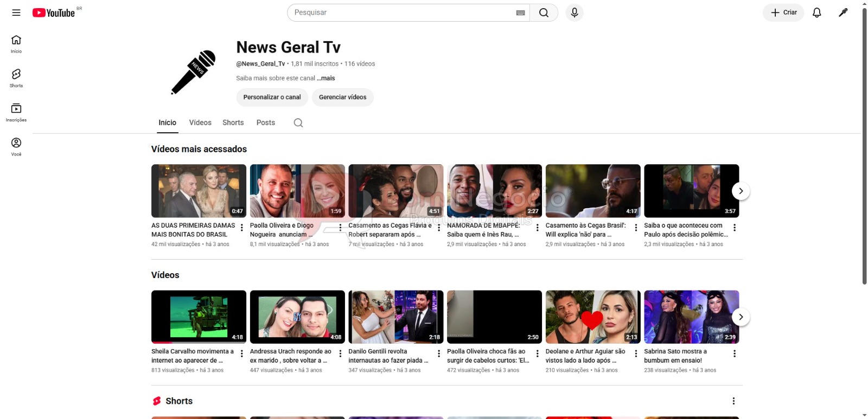Click the News Geral Tv channel title
This screenshot has width=868, height=419.
288,48
